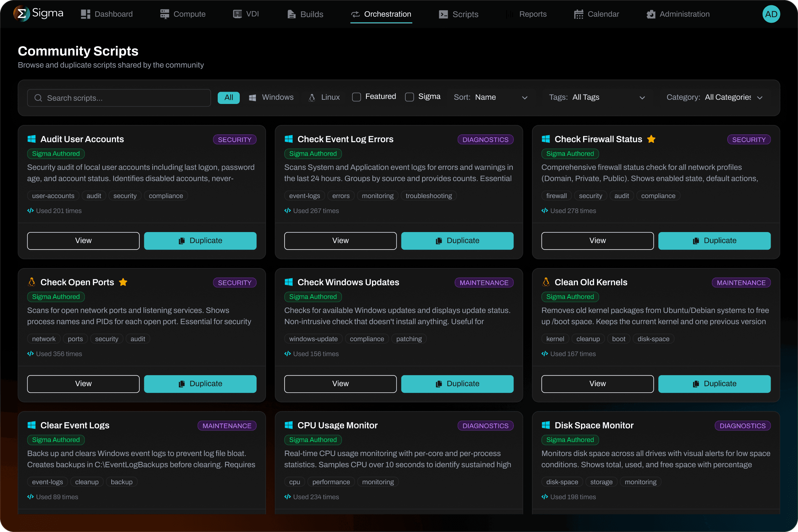
Task: Enable the Featured checkbox
Action: coord(356,97)
